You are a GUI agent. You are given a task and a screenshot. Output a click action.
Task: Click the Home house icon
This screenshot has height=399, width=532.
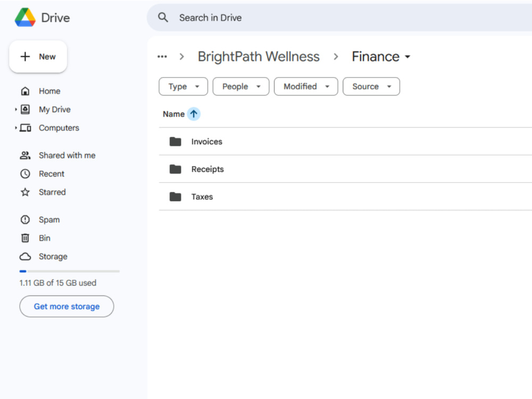(25, 91)
